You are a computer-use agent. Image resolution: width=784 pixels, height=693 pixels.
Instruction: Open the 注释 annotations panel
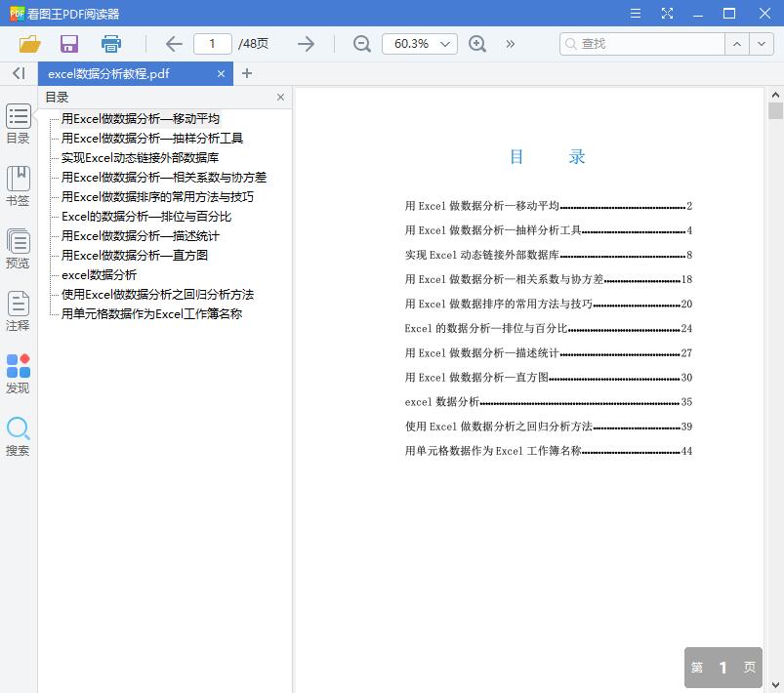pos(18,311)
